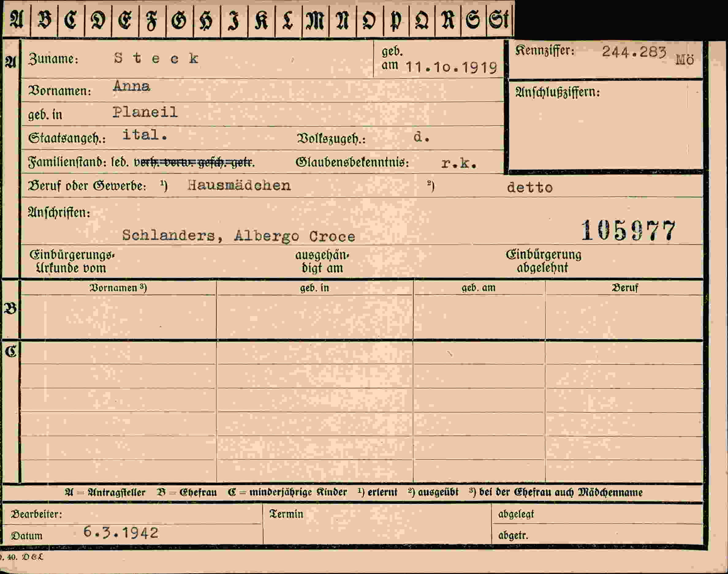728x574 pixels.
Task: Click the 'Einbürgerungs-Urkunde vom' label
Action: click(x=72, y=262)
